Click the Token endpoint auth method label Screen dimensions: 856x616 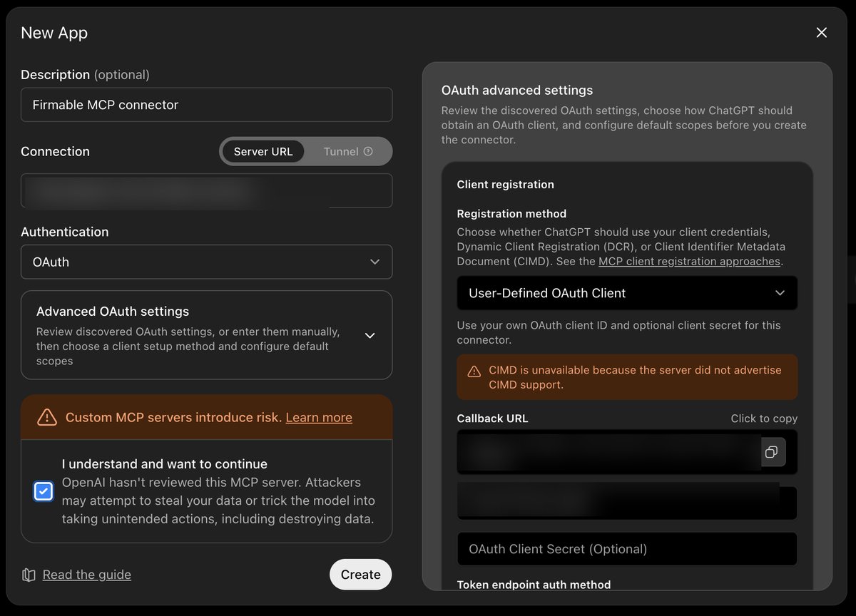(x=534, y=585)
